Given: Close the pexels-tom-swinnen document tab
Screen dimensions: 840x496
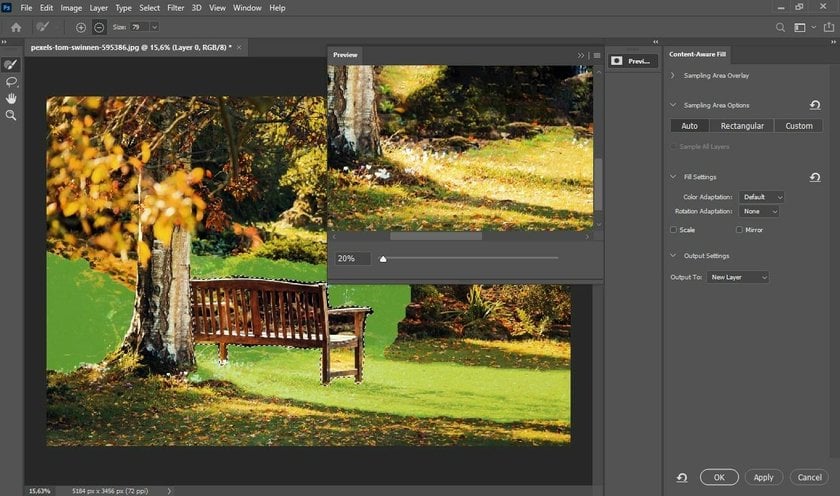Looking at the screenshot, I should point(239,47).
